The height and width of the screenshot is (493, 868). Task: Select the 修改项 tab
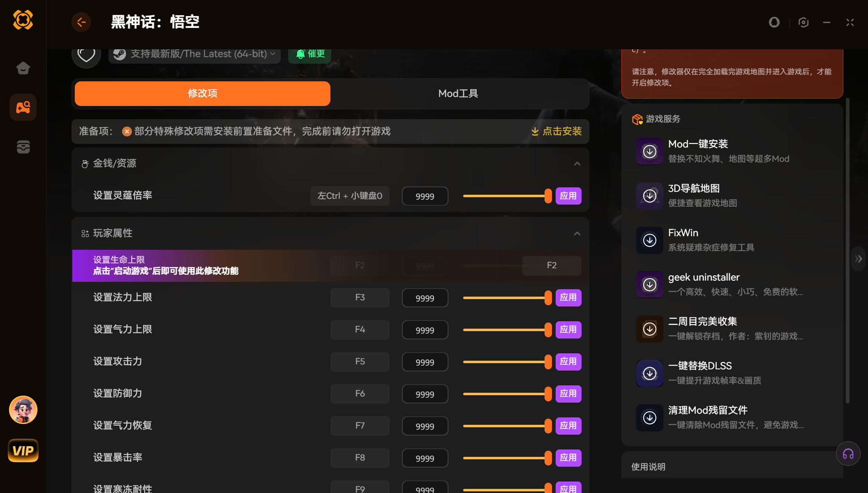click(x=202, y=94)
